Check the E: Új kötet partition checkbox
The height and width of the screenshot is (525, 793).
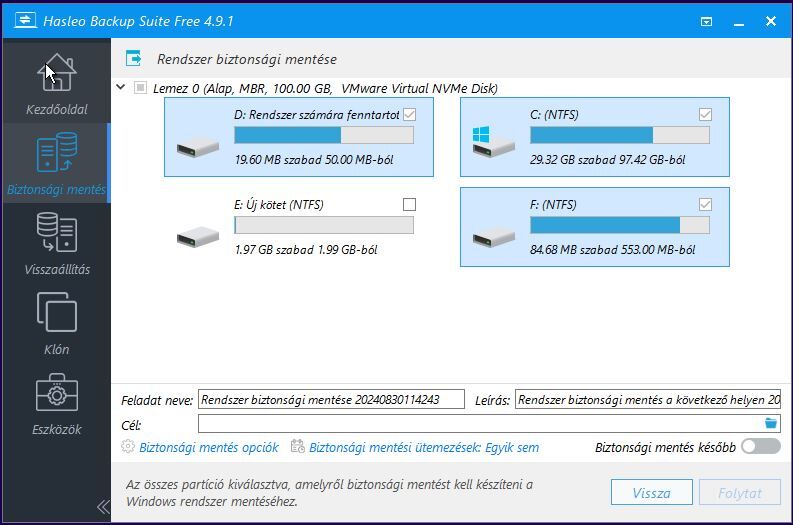[x=410, y=204]
